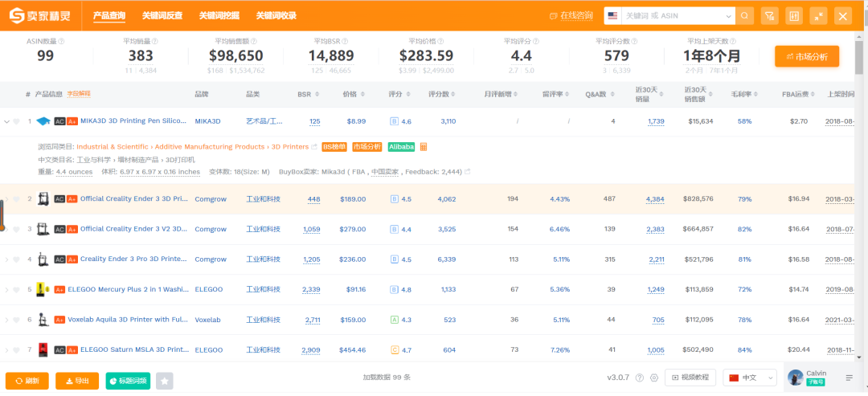Select the US flag marketplace selector

pos(612,16)
